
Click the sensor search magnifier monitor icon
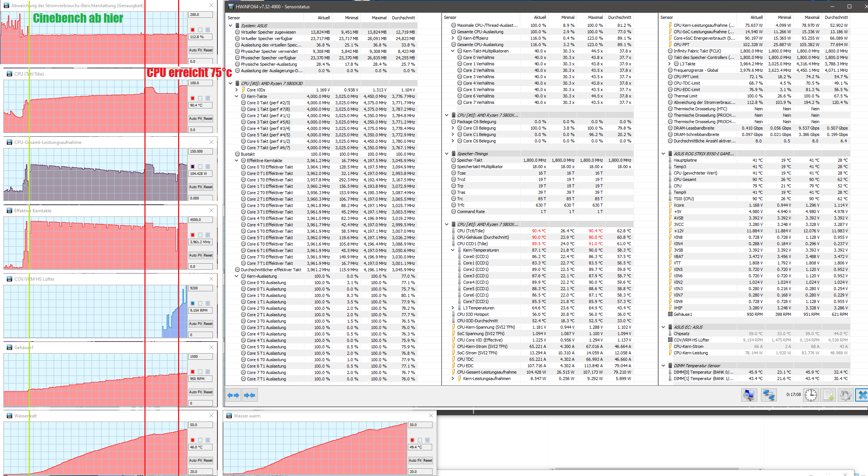click(749, 395)
